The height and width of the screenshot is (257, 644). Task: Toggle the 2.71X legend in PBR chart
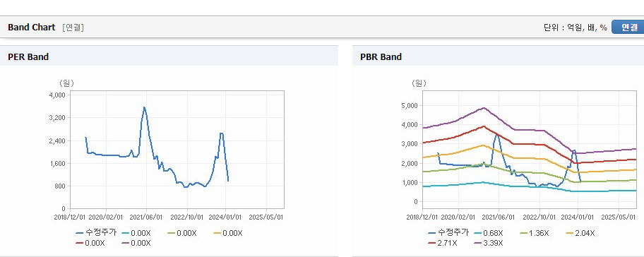(x=443, y=243)
